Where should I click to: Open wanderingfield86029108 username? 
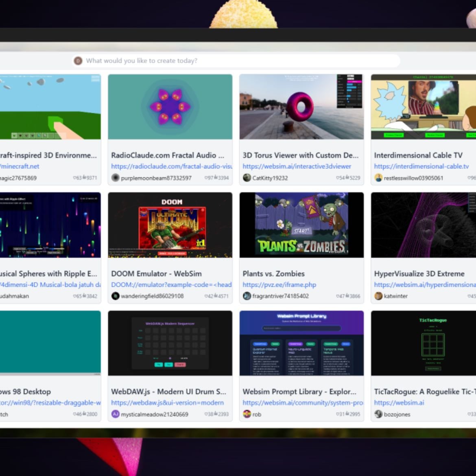[152, 296]
